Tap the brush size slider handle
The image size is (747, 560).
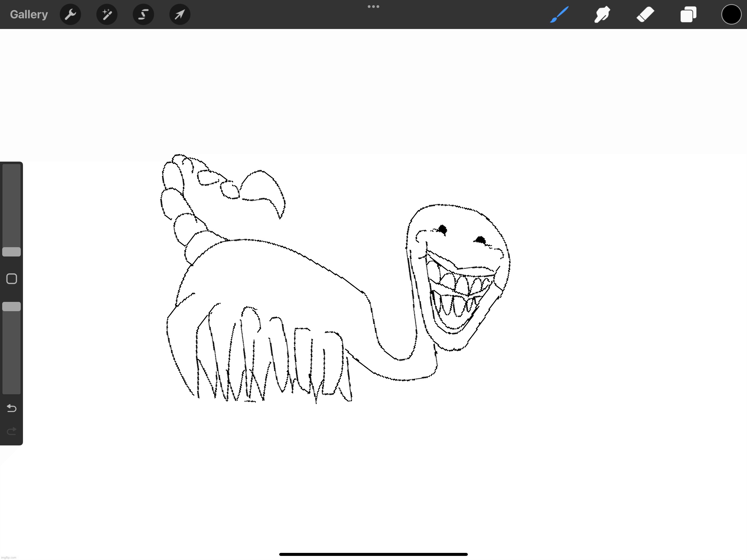[x=11, y=252]
